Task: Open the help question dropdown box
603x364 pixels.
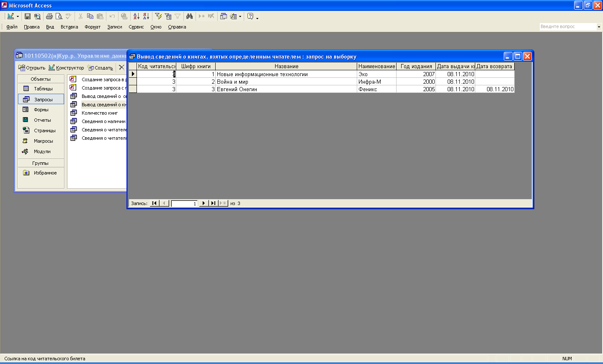Action: pyautogui.click(x=599, y=27)
